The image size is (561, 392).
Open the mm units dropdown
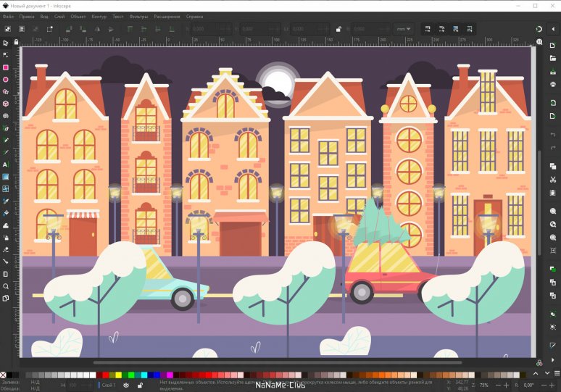pyautogui.click(x=403, y=29)
